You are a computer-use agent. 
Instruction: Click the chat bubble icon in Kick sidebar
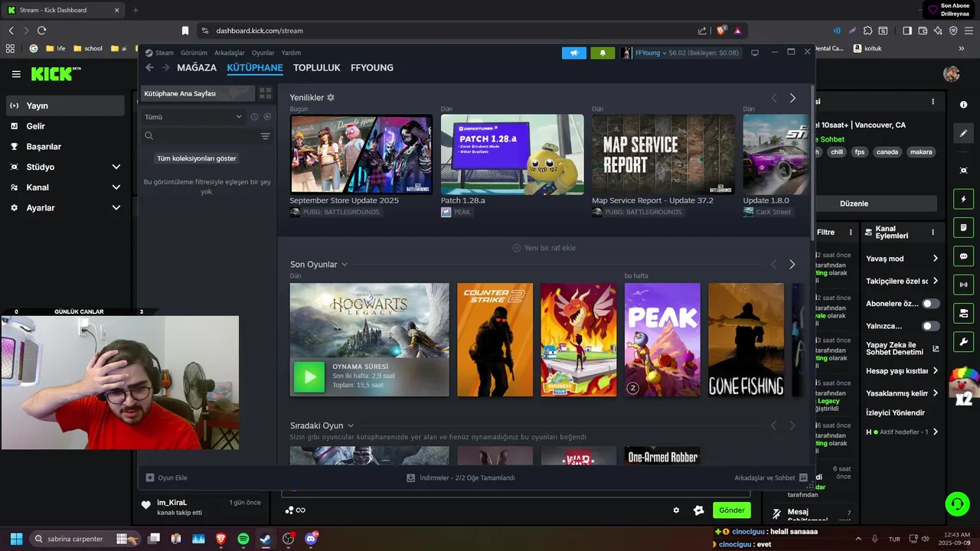(963, 256)
